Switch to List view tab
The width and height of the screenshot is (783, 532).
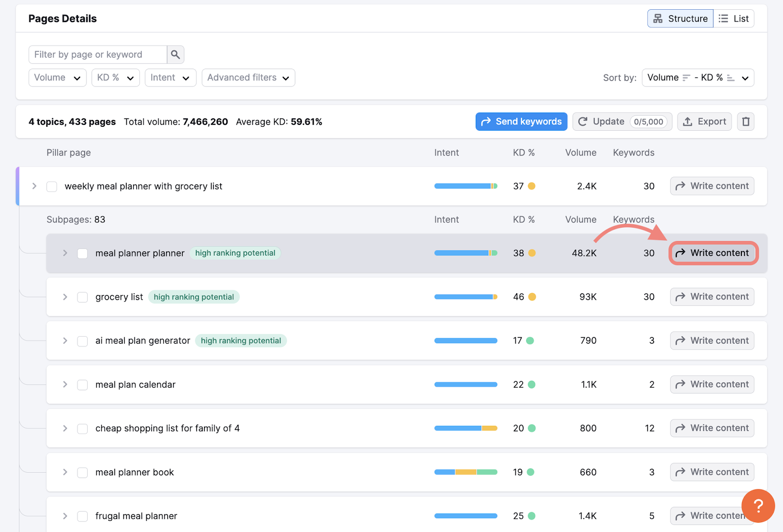click(734, 19)
